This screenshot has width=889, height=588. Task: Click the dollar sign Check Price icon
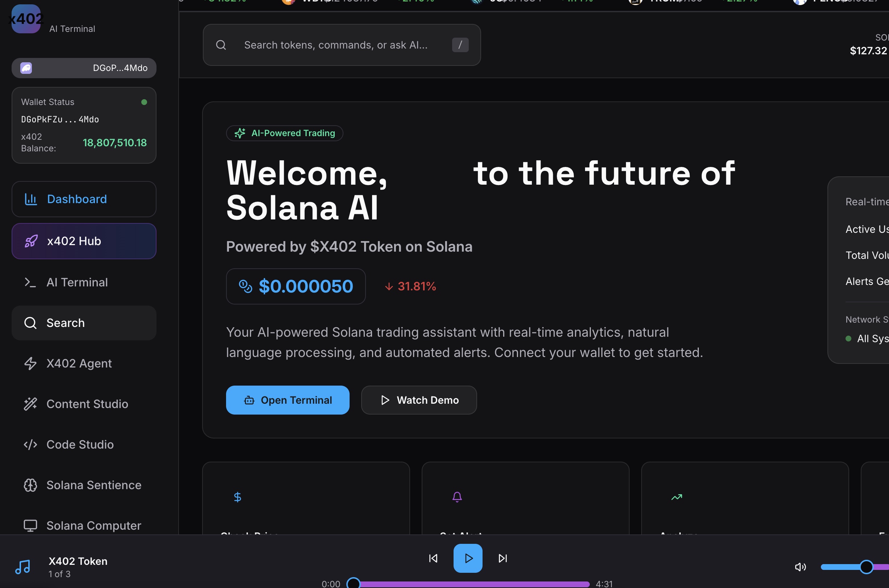pyautogui.click(x=237, y=497)
